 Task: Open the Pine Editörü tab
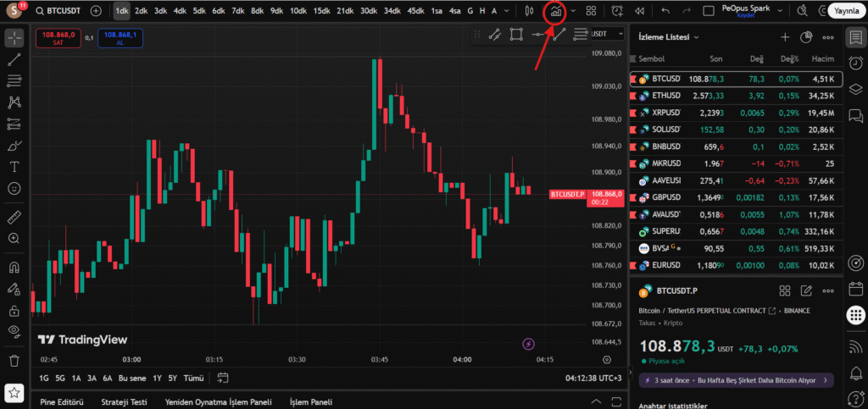pos(64,402)
